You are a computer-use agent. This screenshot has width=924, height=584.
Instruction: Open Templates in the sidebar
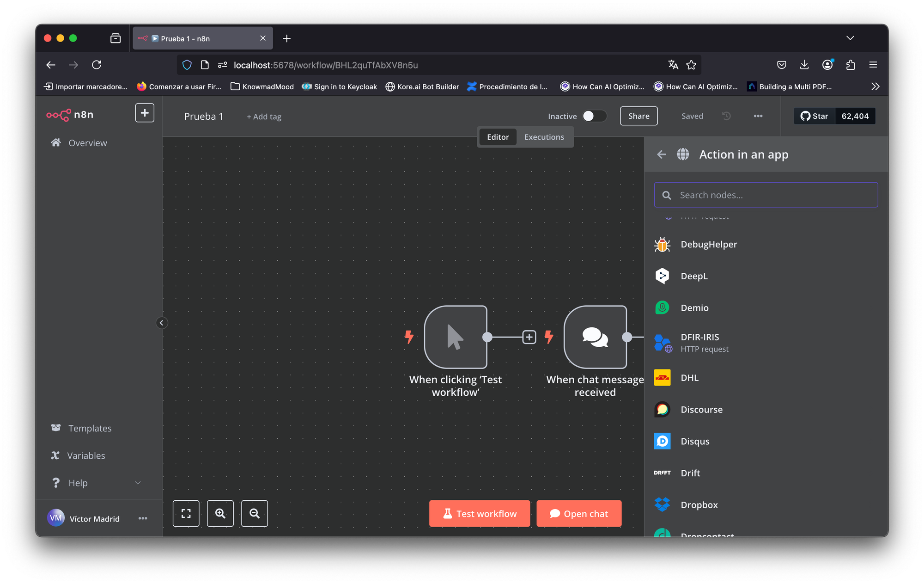point(90,428)
